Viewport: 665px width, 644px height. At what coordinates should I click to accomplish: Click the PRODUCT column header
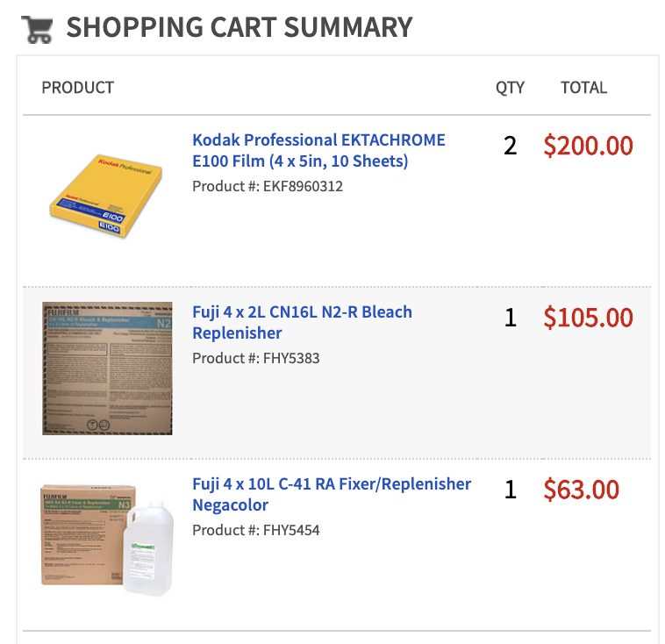pos(77,88)
